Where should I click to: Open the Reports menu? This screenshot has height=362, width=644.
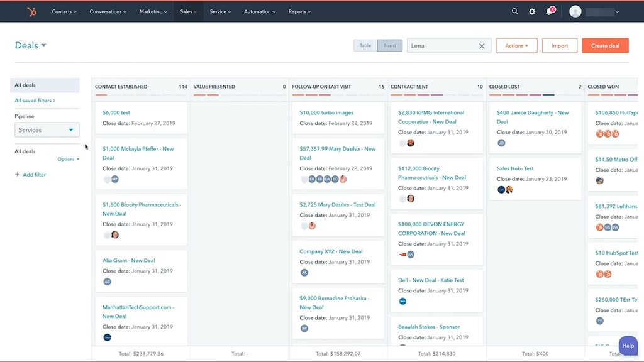299,11
